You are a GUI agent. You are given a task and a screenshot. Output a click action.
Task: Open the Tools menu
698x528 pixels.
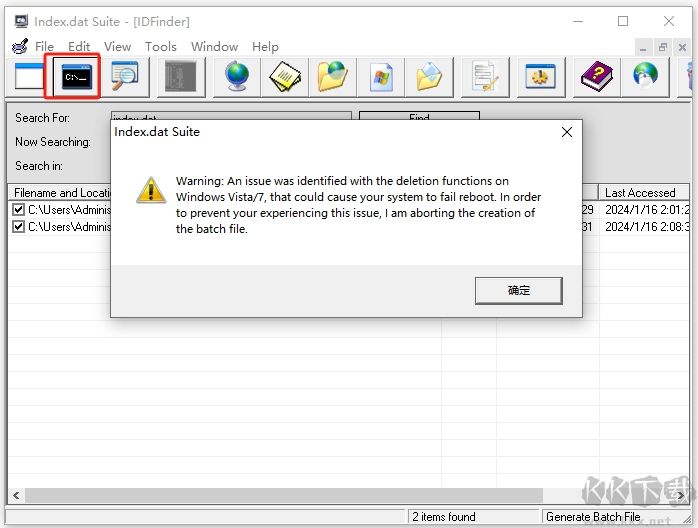pyautogui.click(x=161, y=47)
